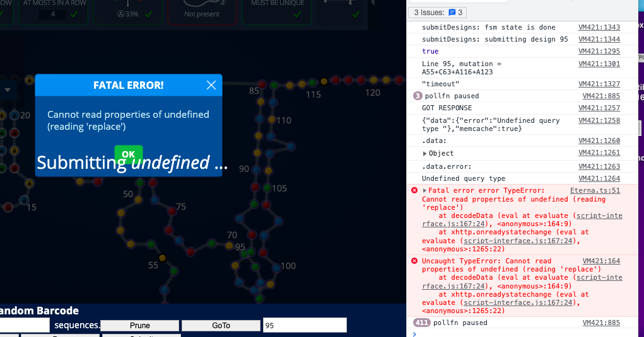644x337 pixels.
Task: Open the Eterna.ts:51 source link
Action: 594,190
